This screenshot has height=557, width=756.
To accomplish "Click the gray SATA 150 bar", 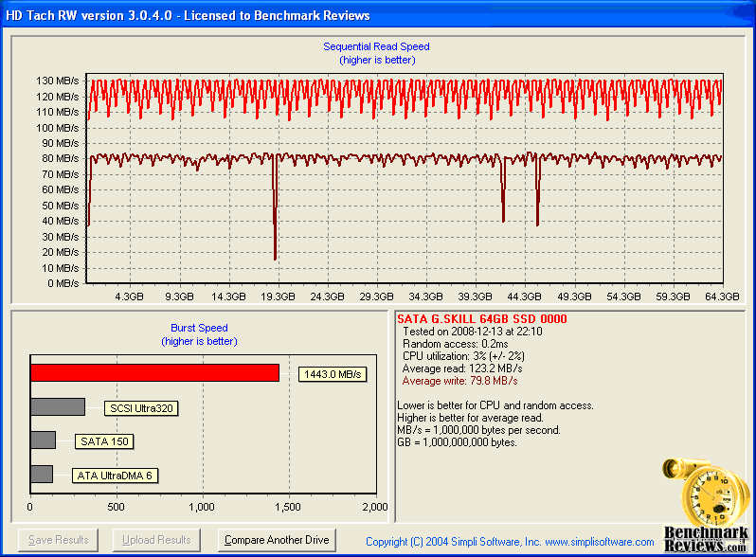I will [x=43, y=440].
